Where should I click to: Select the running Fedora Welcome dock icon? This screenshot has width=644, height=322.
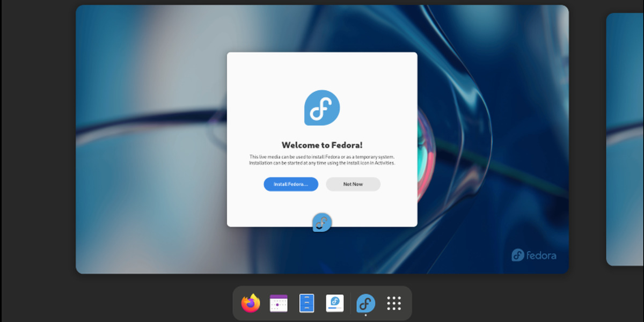tap(365, 303)
